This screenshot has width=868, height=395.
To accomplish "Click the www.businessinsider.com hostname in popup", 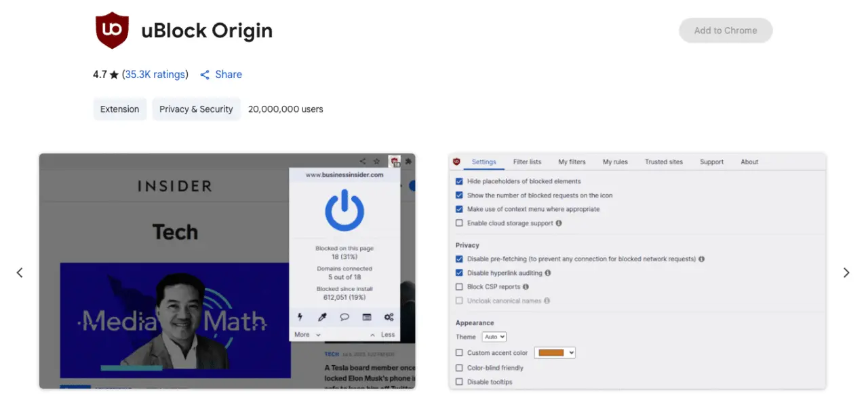I will (344, 174).
